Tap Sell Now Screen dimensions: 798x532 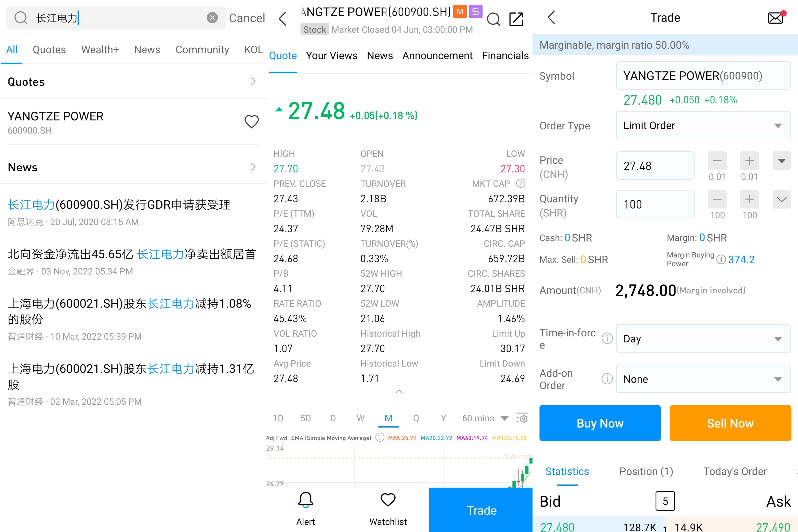coord(730,423)
